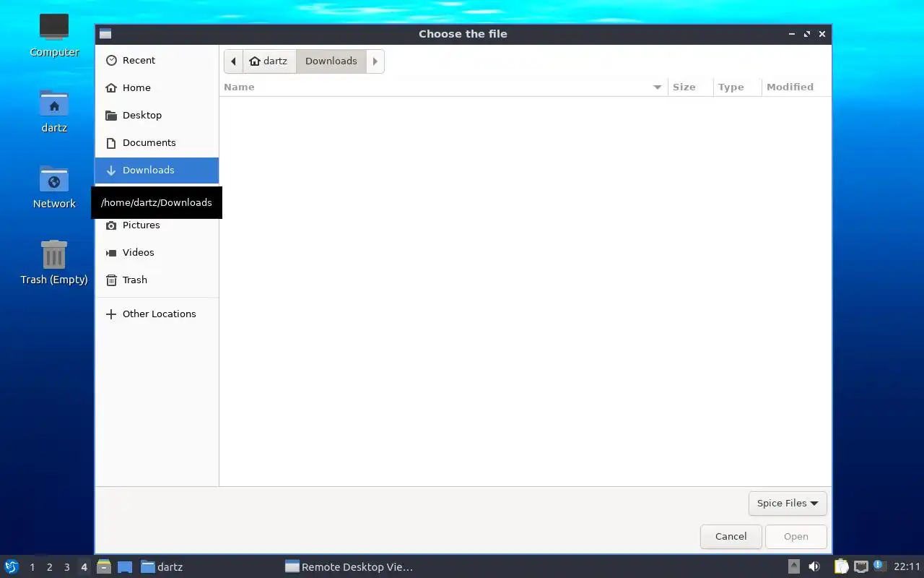Maximize the Choose the file dialog
The image size is (924, 578).
point(807,34)
